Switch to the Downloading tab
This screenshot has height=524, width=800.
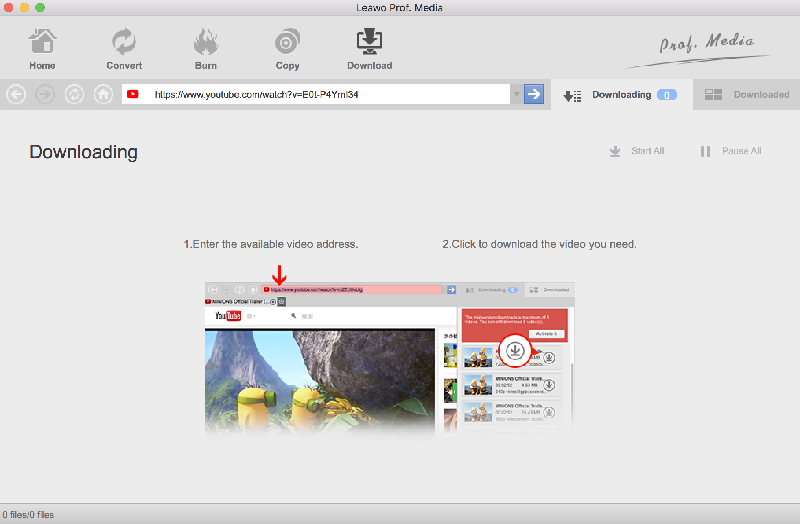621,95
